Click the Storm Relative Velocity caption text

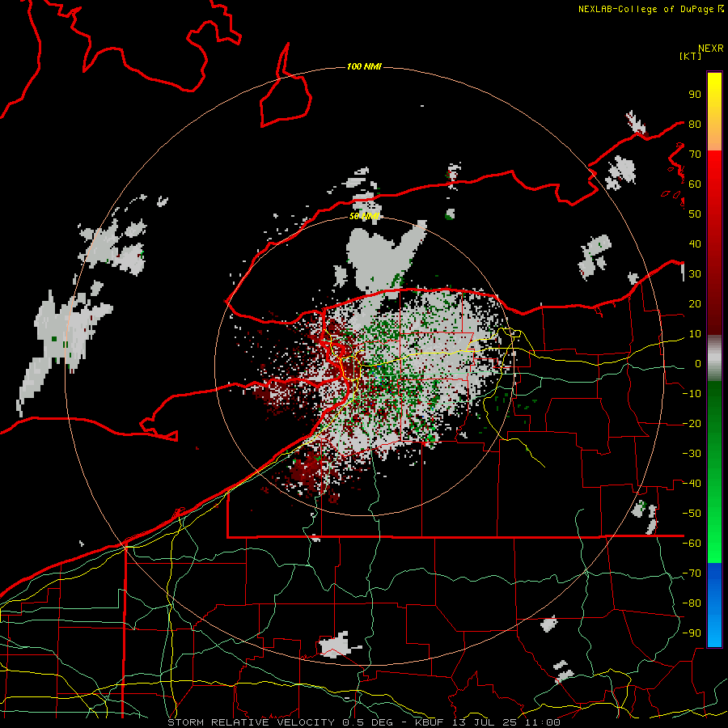363,722
